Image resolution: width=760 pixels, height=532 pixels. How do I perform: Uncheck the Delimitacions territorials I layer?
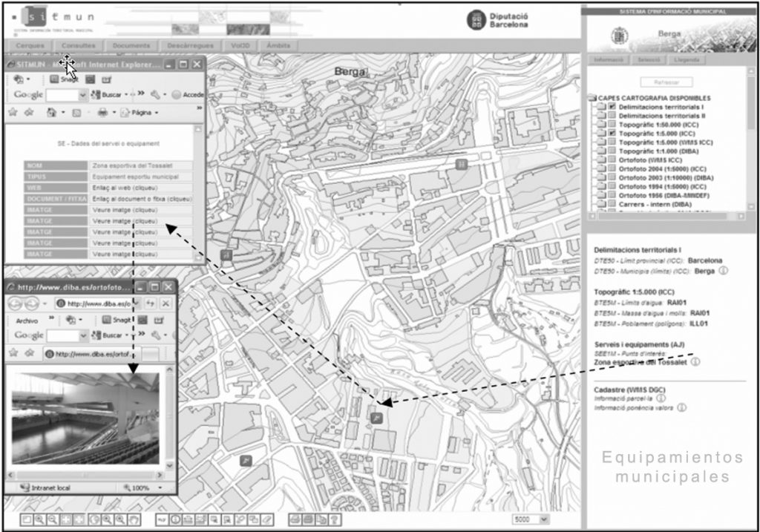point(612,107)
